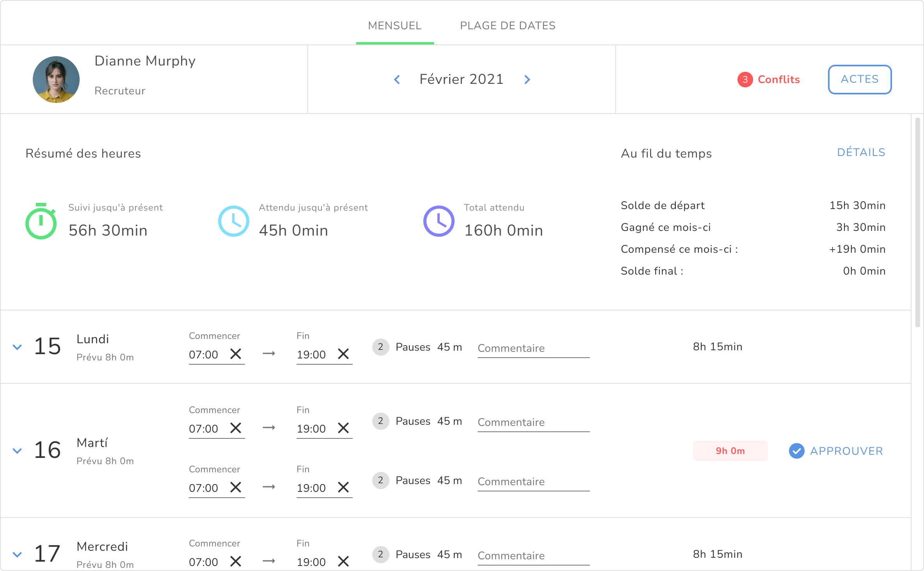Click the purple total expected clock icon

(x=439, y=221)
